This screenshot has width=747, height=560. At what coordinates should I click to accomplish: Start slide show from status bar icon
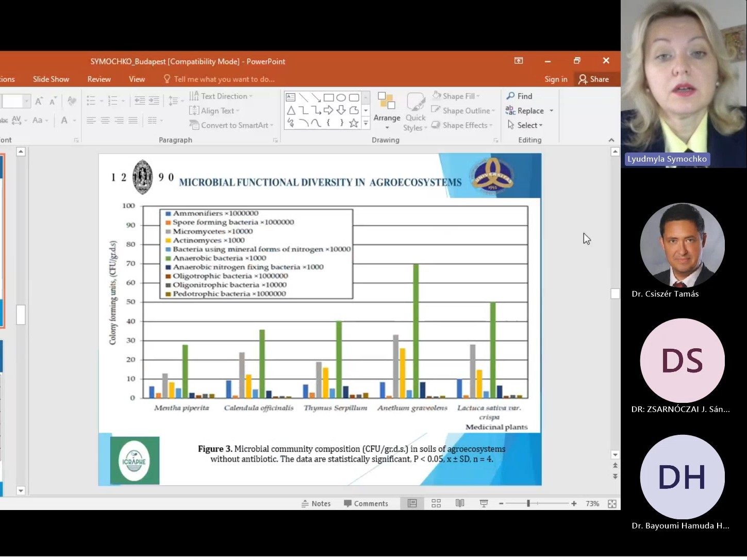[484, 503]
